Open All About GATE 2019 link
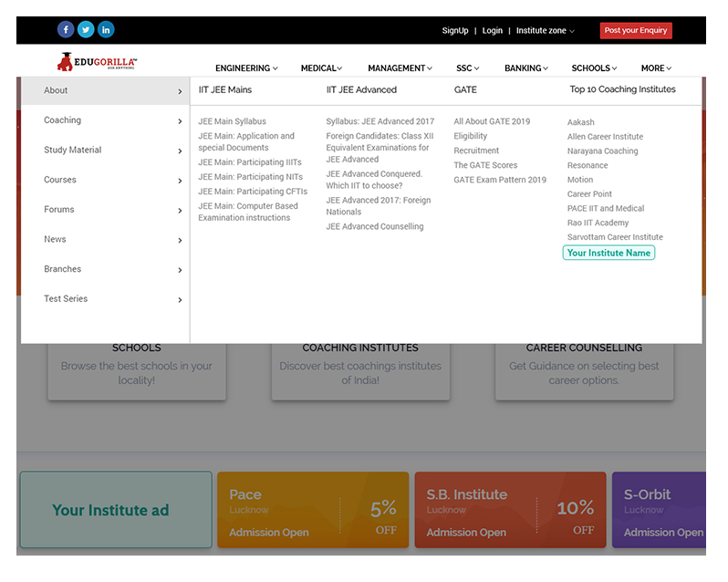 coord(492,121)
